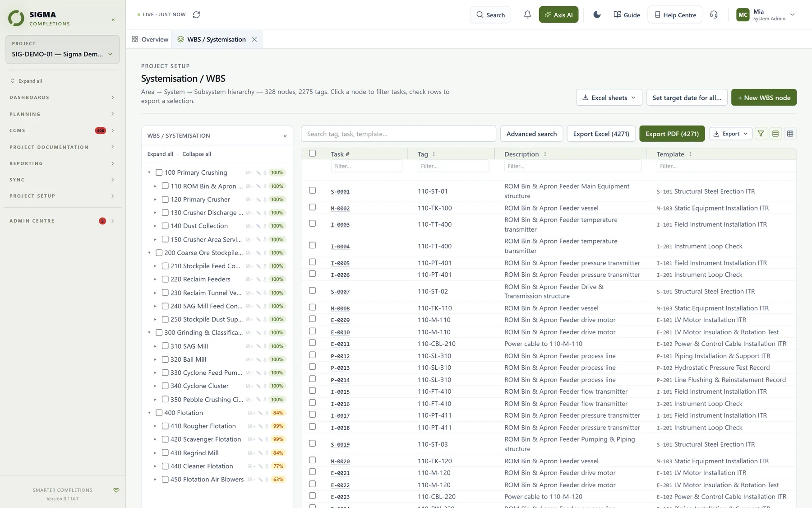Open the Template column menu dots
This screenshot has height=508, width=812.
690,154
